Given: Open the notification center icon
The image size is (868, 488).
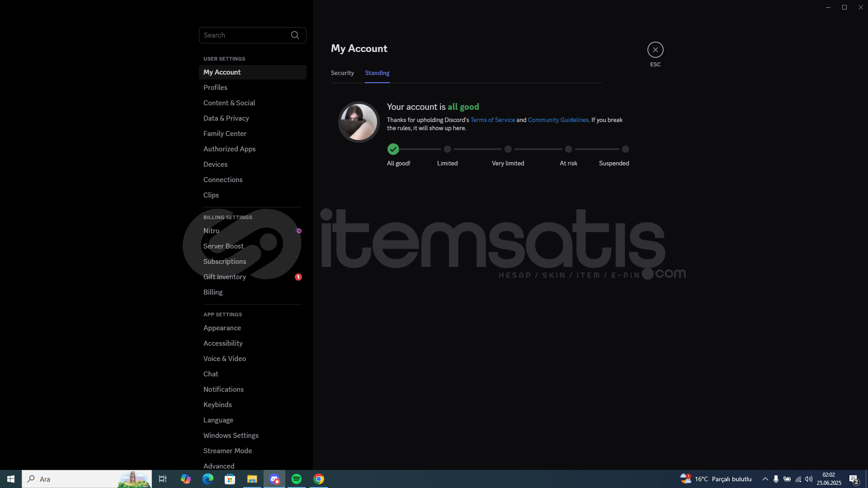Looking at the screenshot, I should 854,479.
